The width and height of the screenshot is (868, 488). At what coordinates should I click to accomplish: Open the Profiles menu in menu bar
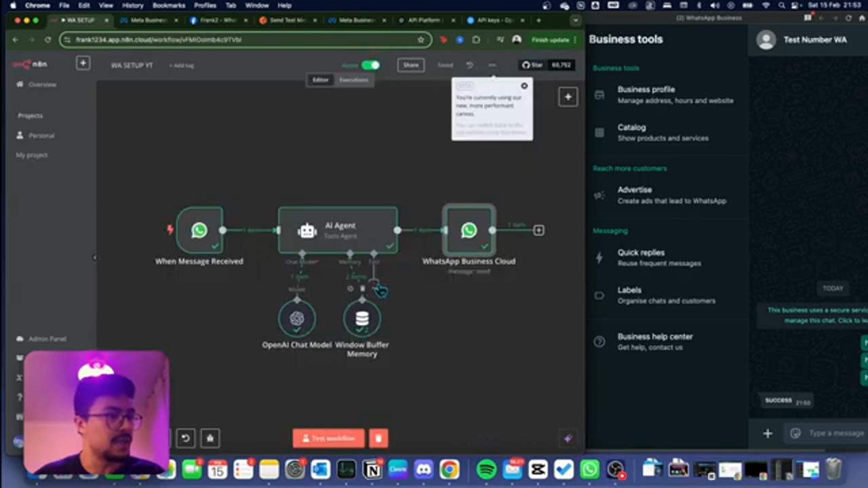coord(205,5)
